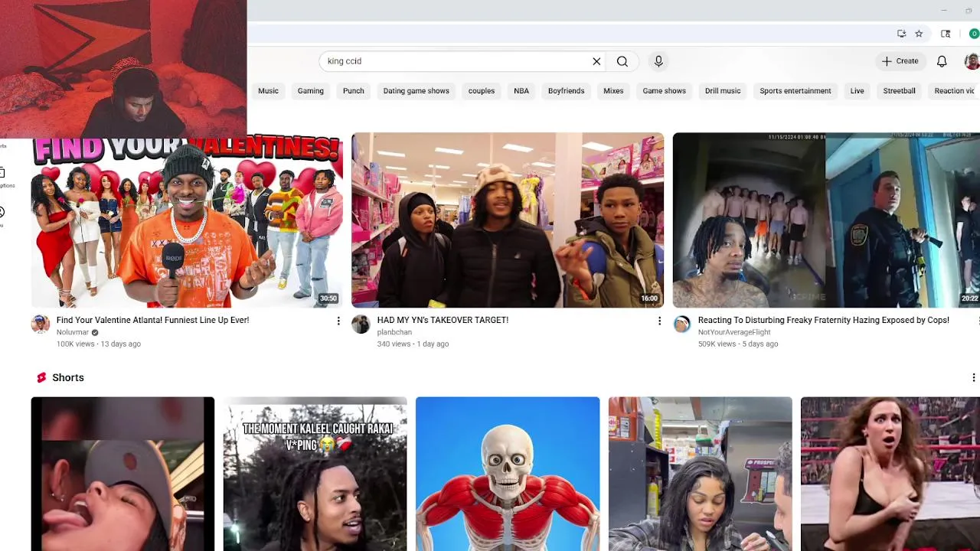The image size is (980, 551).
Task: Select the Mixes filter chip
Action: (x=613, y=91)
